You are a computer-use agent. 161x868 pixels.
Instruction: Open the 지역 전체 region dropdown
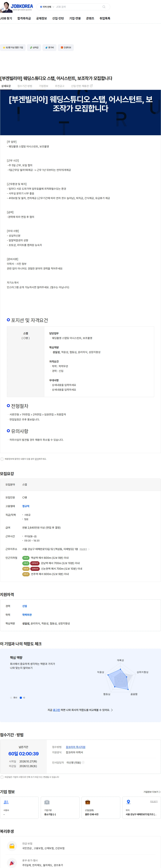[x=47, y=7]
